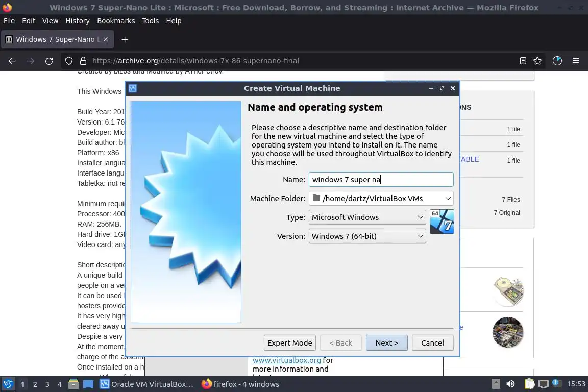Open the View menu
This screenshot has width=588, height=392.
point(50,21)
